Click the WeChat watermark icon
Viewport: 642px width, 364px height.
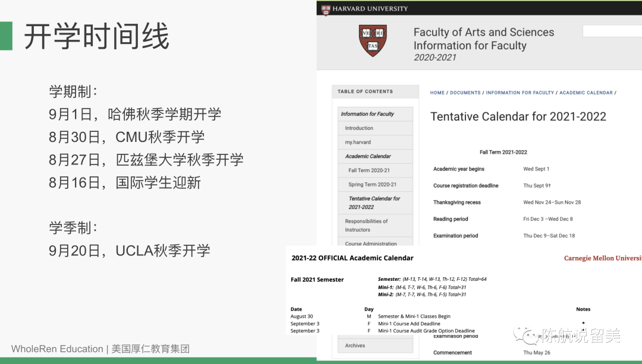click(525, 336)
